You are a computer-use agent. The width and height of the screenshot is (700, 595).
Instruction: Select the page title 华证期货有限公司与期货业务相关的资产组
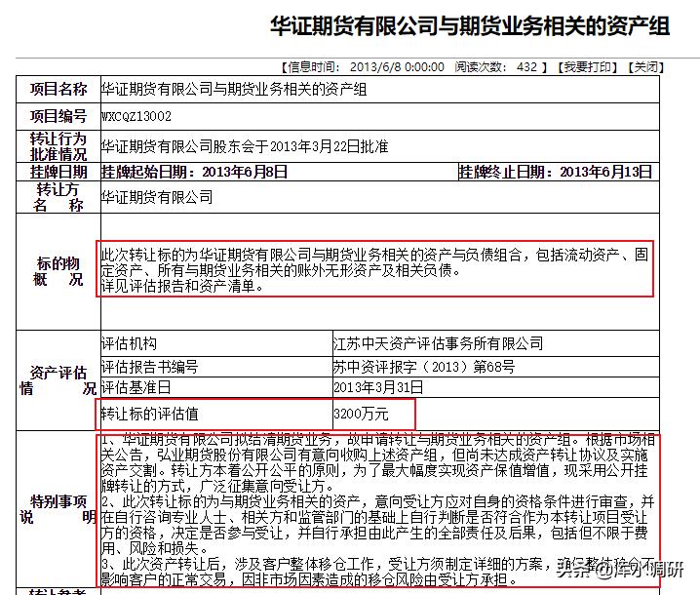470,25
